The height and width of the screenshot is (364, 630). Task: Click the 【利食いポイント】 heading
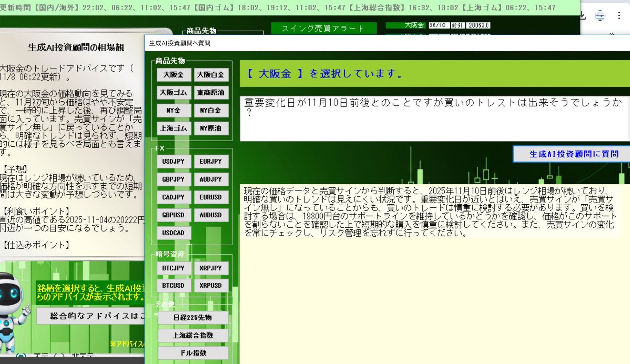[x=35, y=211]
